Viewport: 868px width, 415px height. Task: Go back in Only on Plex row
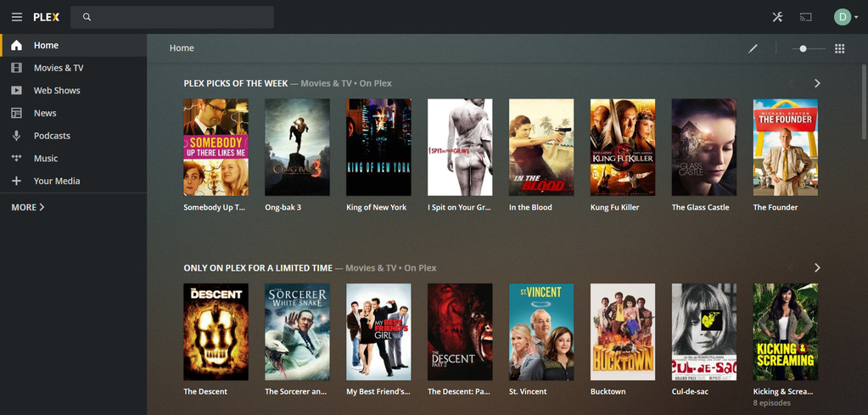[x=791, y=268]
